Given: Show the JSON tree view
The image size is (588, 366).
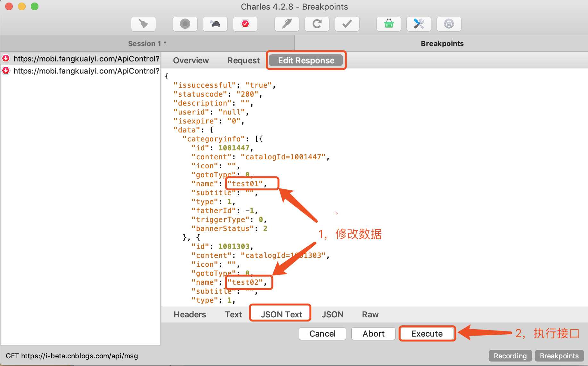Looking at the screenshot, I should tap(332, 314).
